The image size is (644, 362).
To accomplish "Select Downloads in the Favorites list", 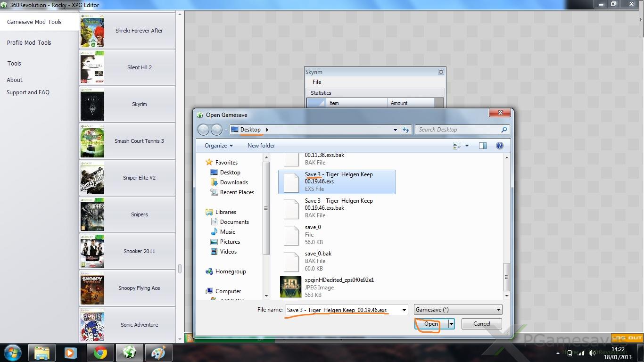I will 234,182.
